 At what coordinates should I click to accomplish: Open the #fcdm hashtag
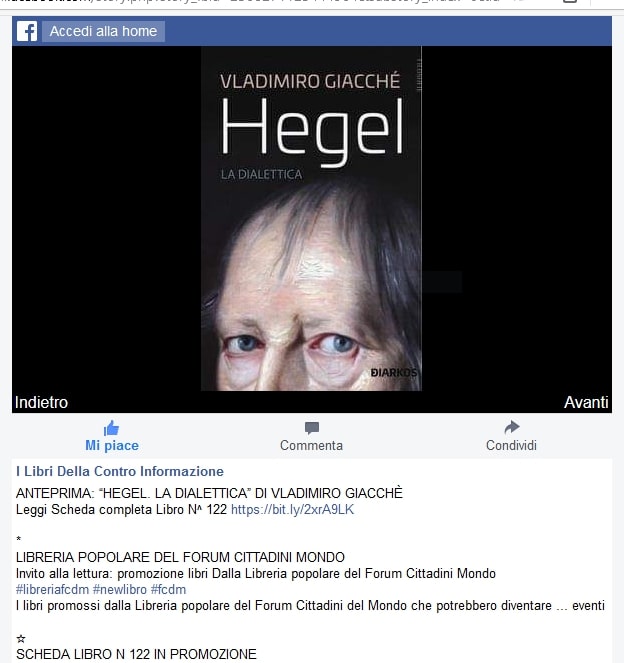coord(168,589)
